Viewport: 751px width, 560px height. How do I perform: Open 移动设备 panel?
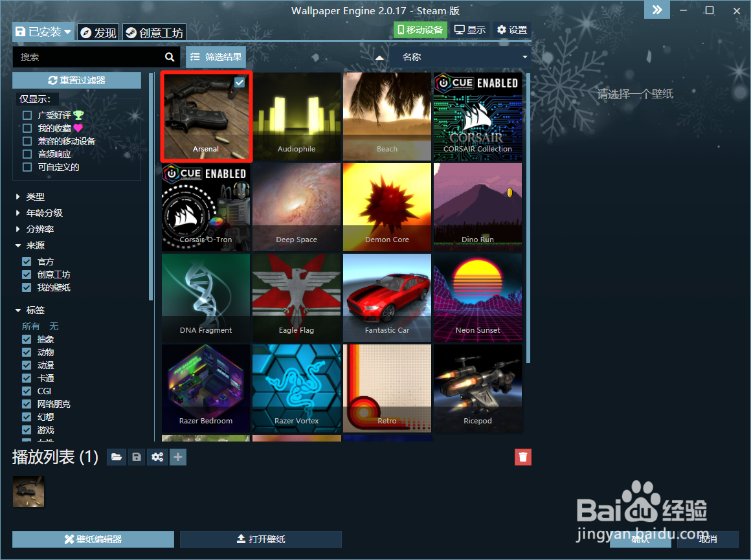(x=421, y=30)
